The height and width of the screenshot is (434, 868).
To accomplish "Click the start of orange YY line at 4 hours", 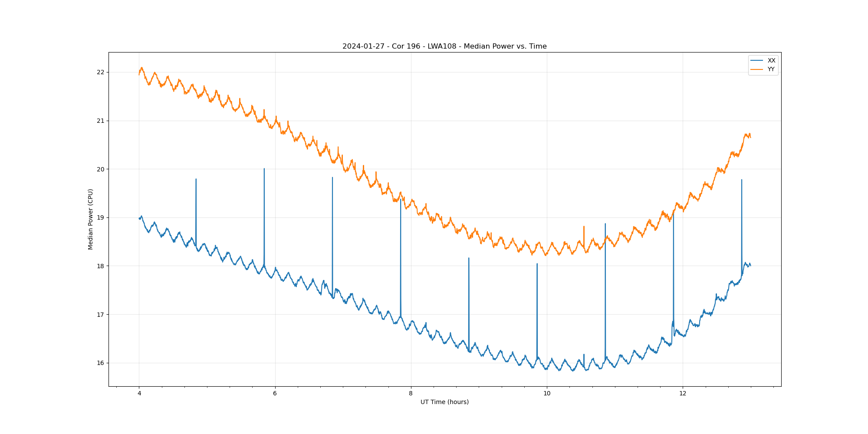I will click(x=139, y=74).
